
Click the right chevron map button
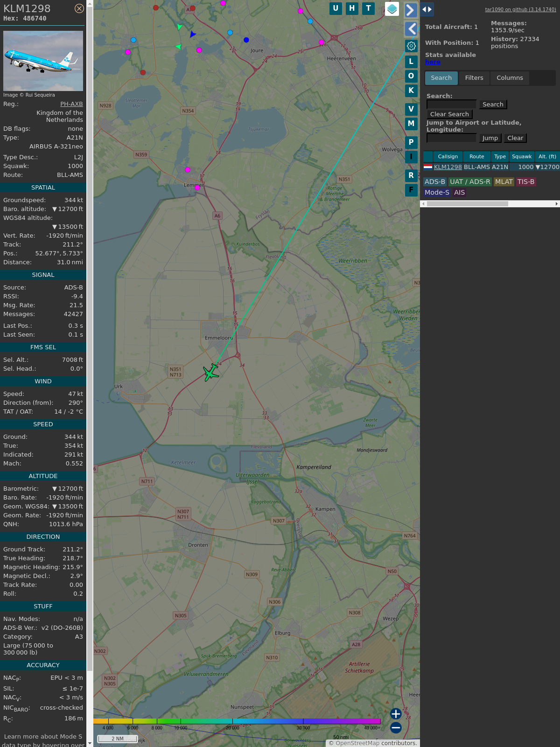[x=411, y=10]
